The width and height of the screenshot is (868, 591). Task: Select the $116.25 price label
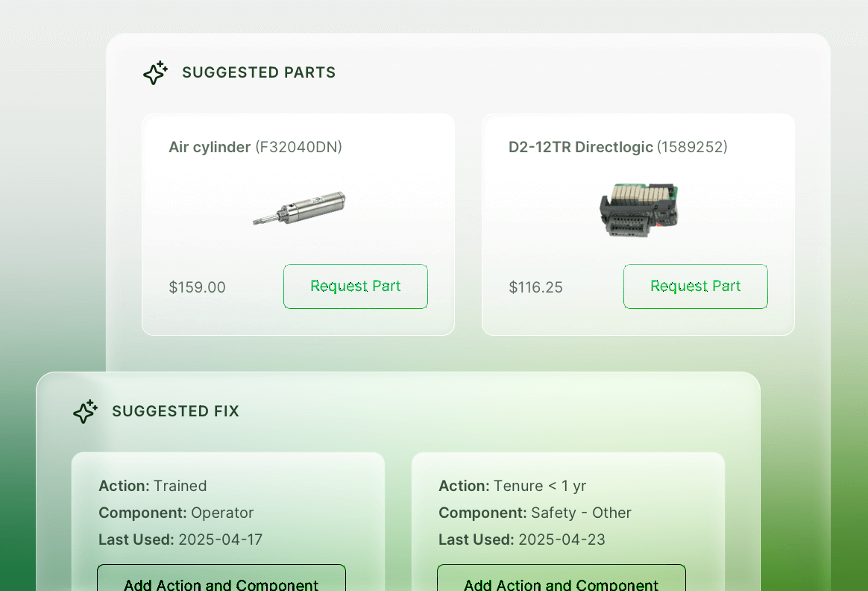[535, 287]
